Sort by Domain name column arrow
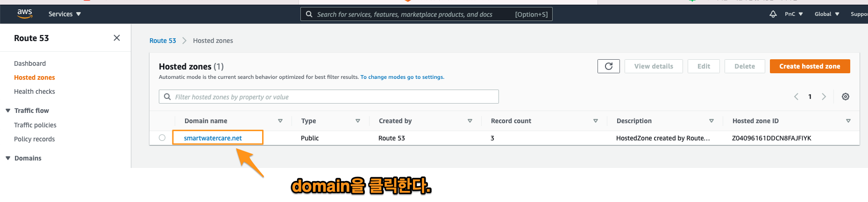The width and height of the screenshot is (868, 202). (280, 121)
